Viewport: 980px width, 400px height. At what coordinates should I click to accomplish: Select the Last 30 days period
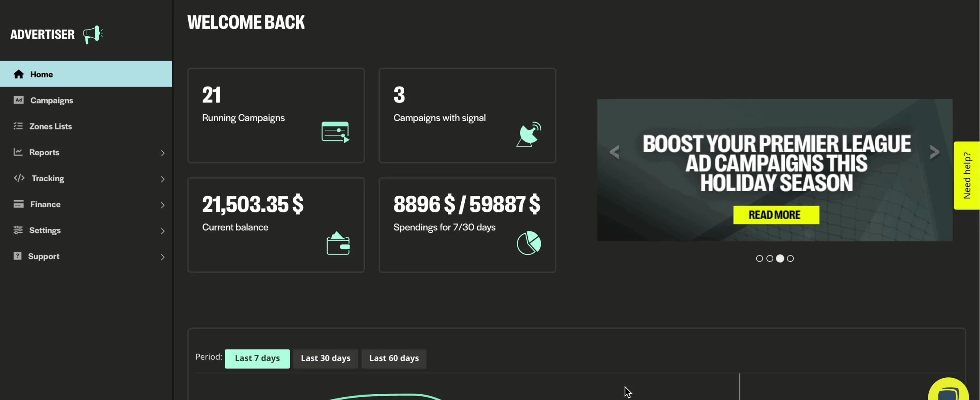(325, 359)
